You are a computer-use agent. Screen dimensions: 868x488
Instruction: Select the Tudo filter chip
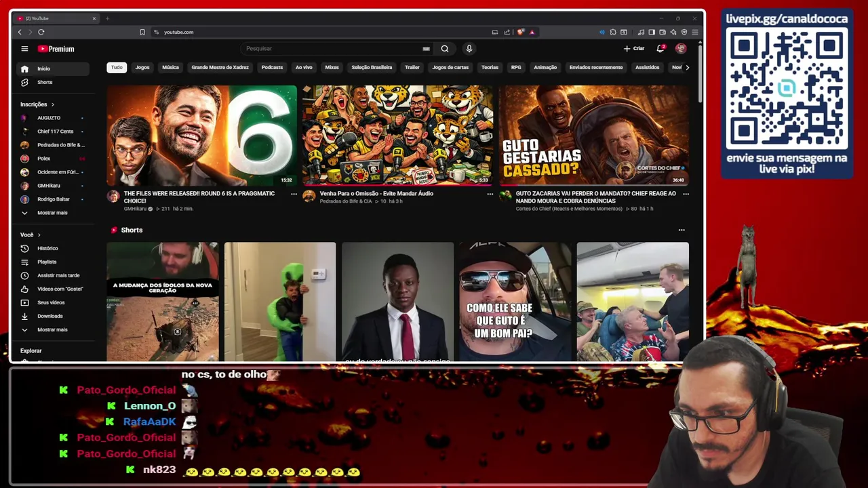(117, 67)
